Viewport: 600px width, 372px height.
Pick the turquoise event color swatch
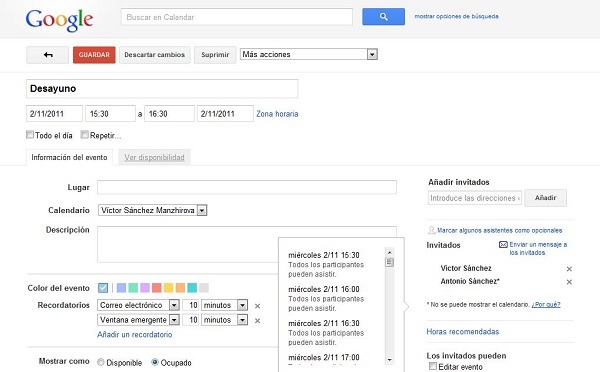pyautogui.click(x=192, y=288)
